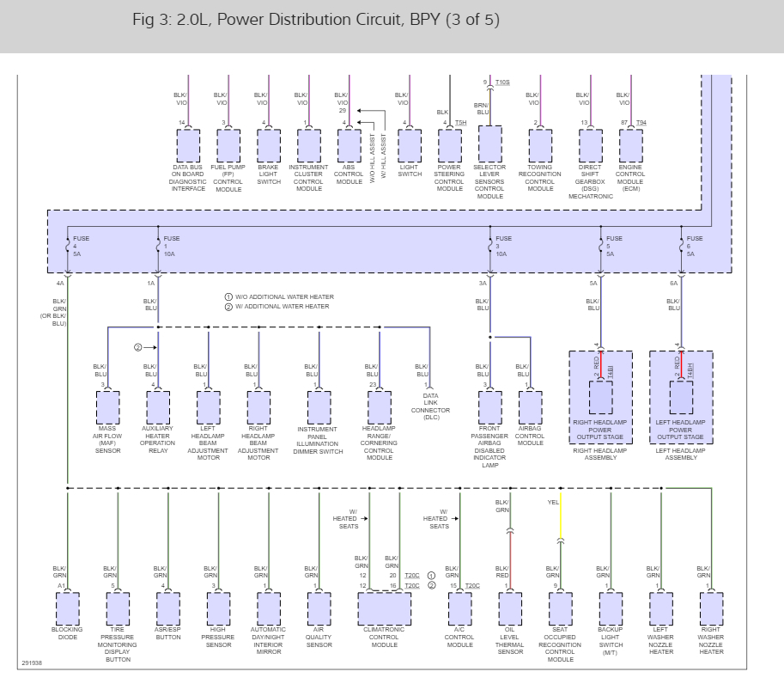Click connector reference T4BI
The height and width of the screenshot is (690, 784).
pos(611,372)
